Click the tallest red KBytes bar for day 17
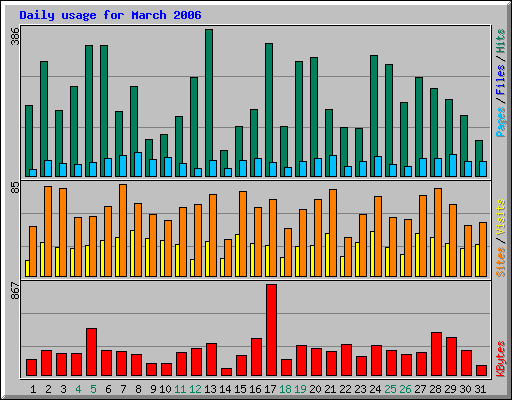Image resolution: width=512 pixels, height=400 pixels. (x=271, y=330)
